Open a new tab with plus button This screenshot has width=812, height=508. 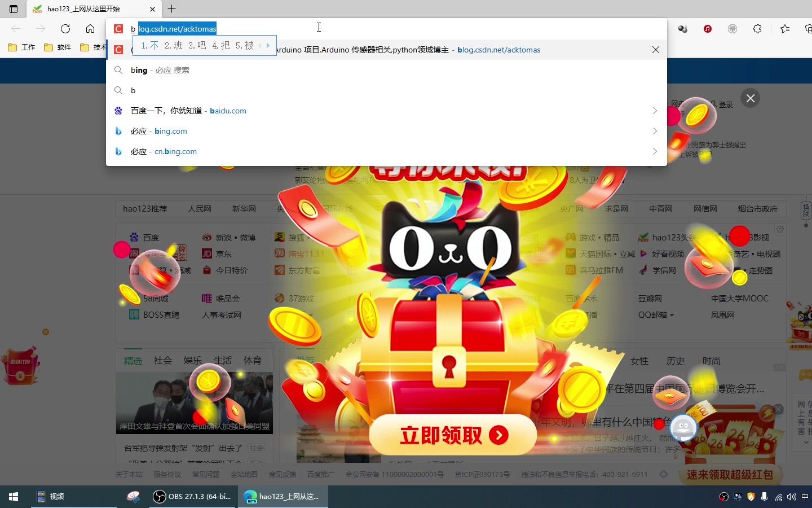172,9
